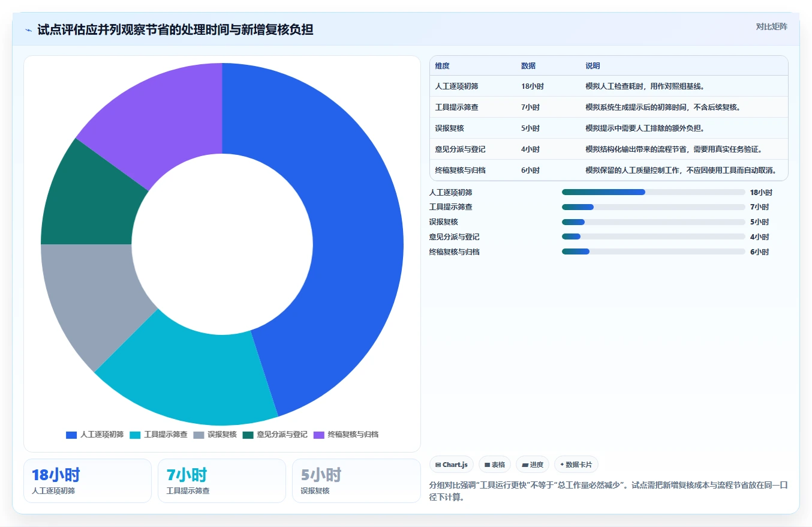Select the 进度 chip
Viewport: 812px width, 527px height.
(x=533, y=465)
